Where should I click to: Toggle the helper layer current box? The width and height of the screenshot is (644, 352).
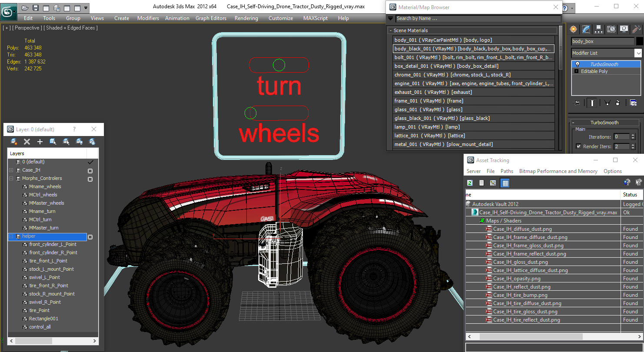point(90,237)
